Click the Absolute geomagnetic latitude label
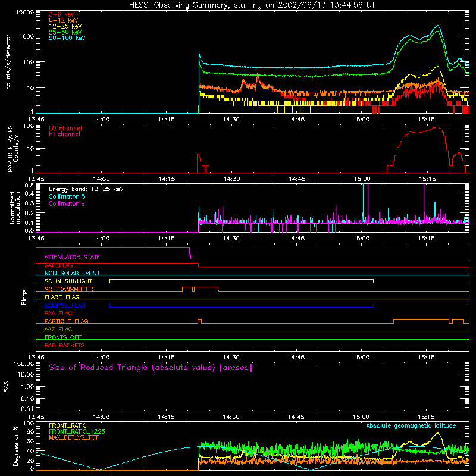Viewport: 476px width, 476px height. tap(411, 426)
